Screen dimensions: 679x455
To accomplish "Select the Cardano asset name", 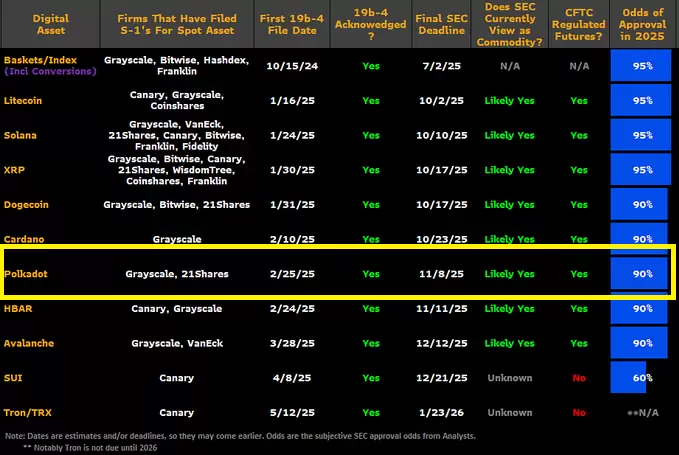I will pyautogui.click(x=24, y=239).
